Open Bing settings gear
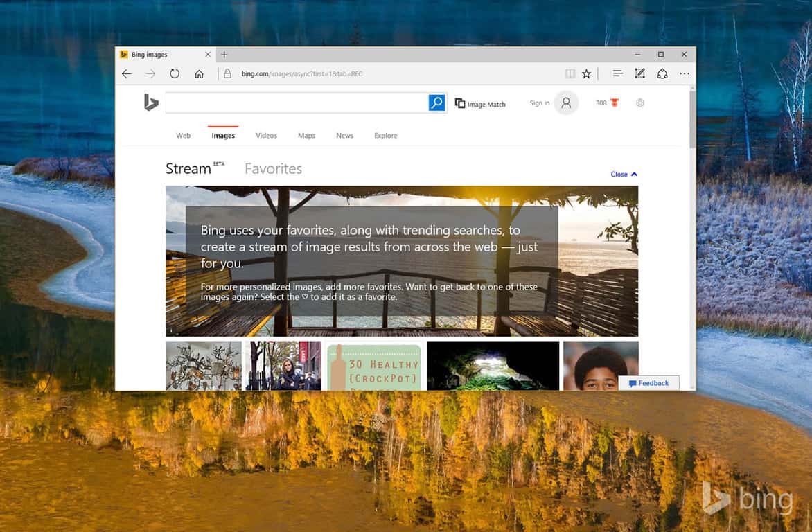Image resolution: width=812 pixels, height=532 pixels. [639, 103]
